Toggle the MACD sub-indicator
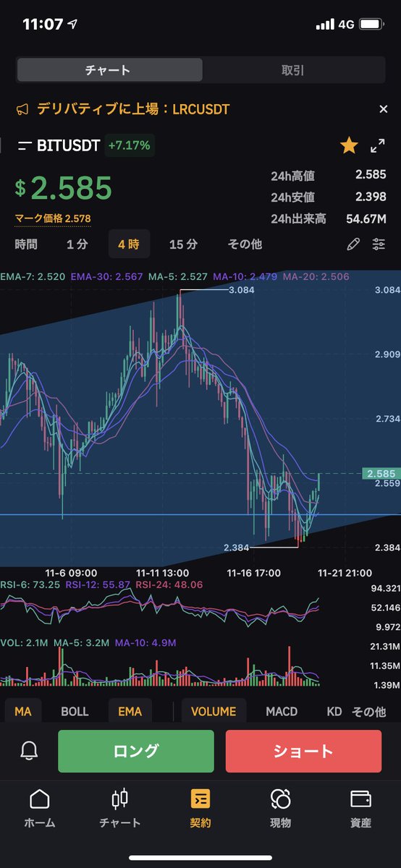 [x=282, y=712]
